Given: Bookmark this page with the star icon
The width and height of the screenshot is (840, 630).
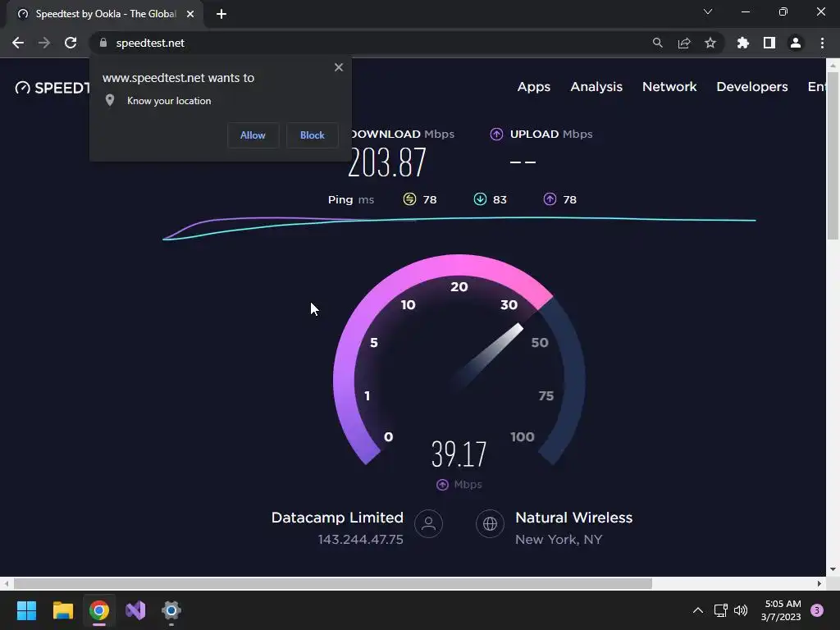Looking at the screenshot, I should coord(710,43).
